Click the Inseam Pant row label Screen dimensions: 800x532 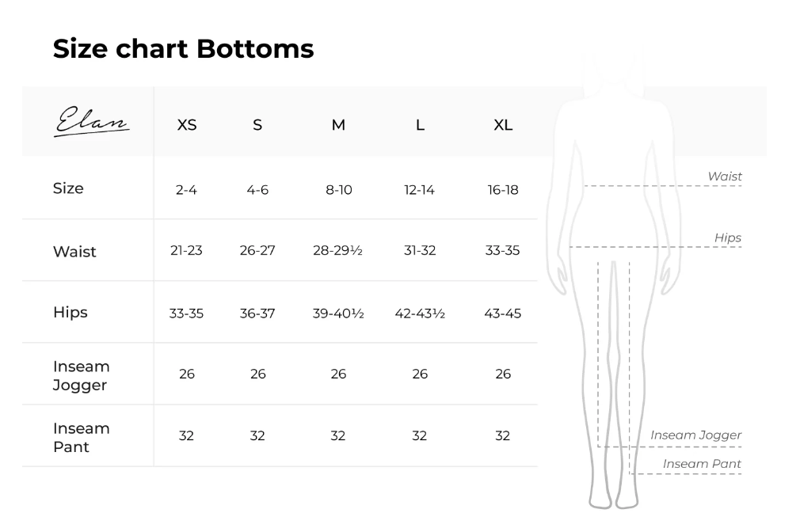(81, 438)
